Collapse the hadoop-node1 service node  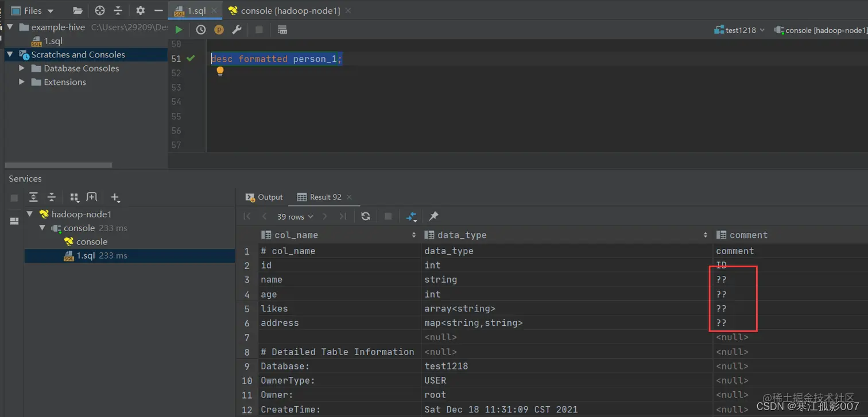(30, 214)
